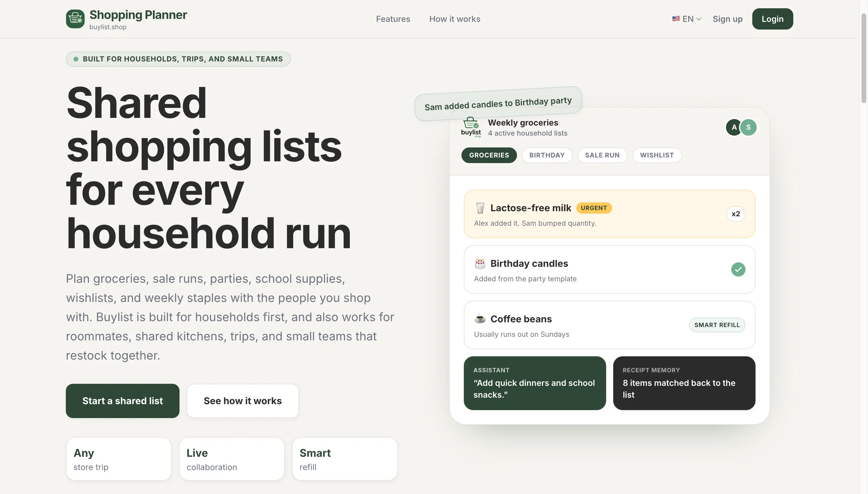
Task: Click the Live collaboration card
Action: click(x=232, y=459)
